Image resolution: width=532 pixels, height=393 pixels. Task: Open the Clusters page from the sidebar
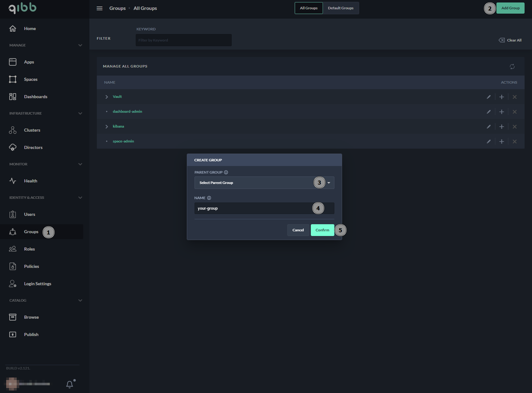click(x=32, y=130)
